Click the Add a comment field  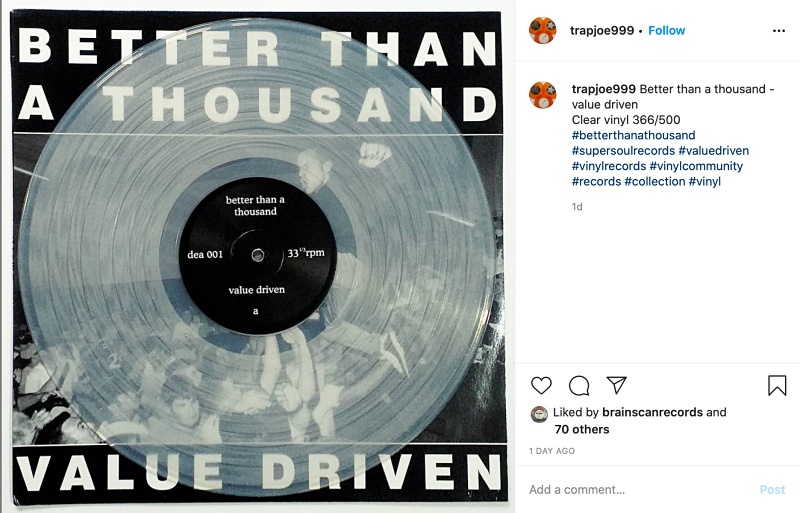pyautogui.click(x=640, y=490)
